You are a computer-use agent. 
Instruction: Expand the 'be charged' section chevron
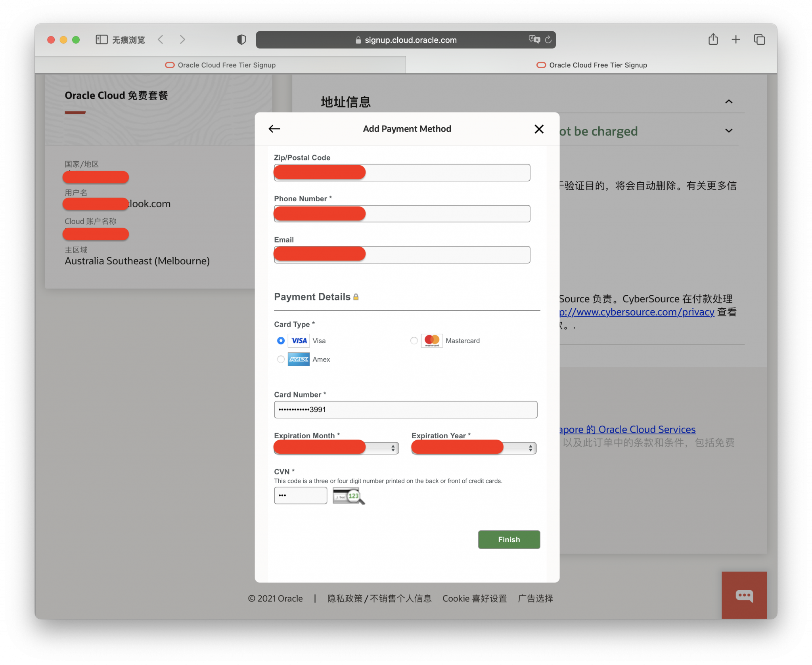[729, 130]
